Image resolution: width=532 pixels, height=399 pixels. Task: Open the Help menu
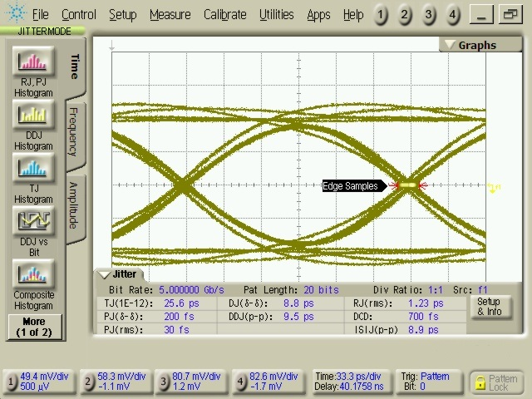tap(352, 15)
